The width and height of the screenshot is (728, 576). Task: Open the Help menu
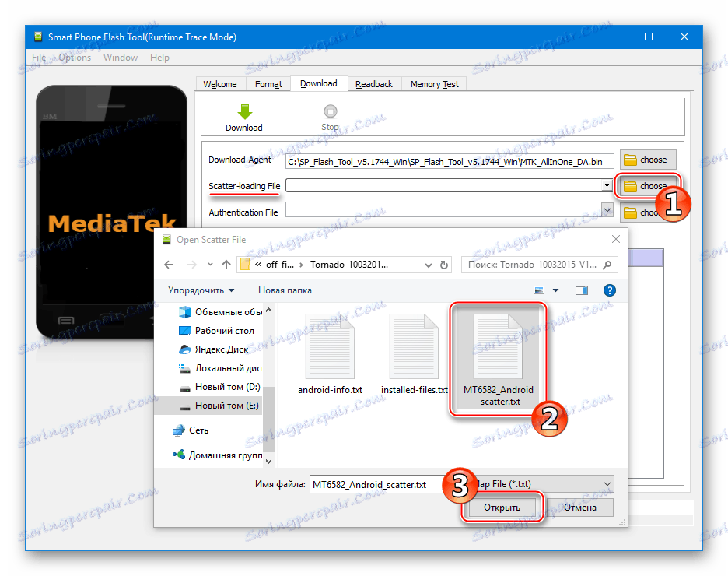point(159,58)
